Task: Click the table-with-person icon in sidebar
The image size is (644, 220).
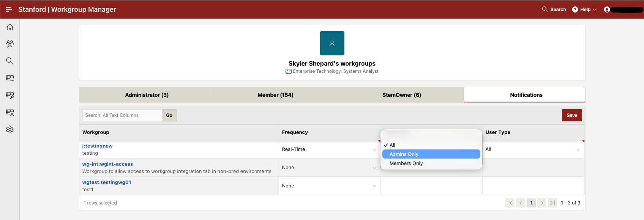Action: 10,113
